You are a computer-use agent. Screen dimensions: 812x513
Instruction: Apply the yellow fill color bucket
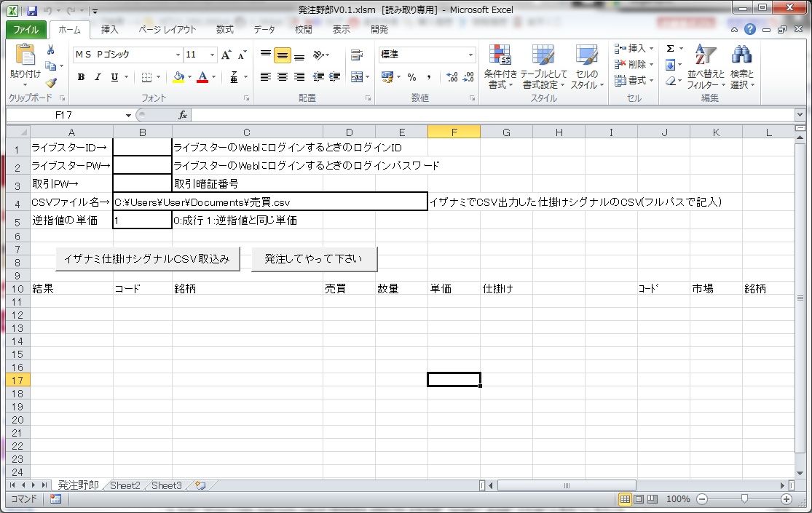pyautogui.click(x=178, y=77)
